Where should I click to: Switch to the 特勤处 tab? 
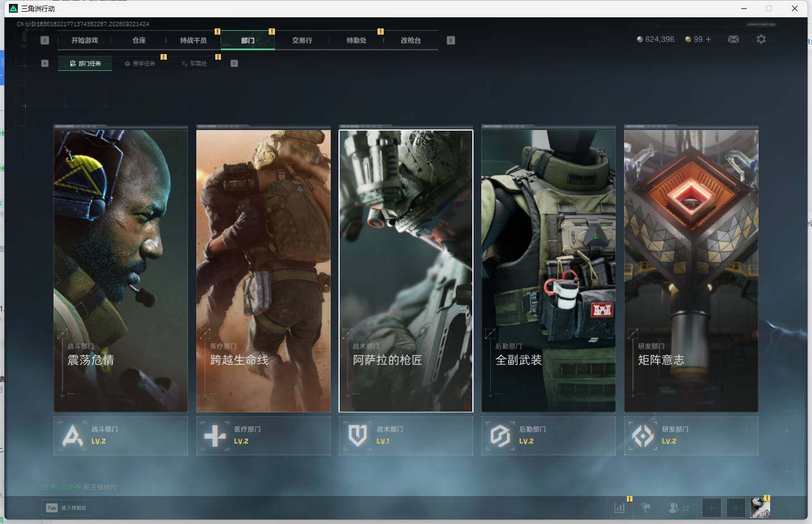click(x=356, y=40)
